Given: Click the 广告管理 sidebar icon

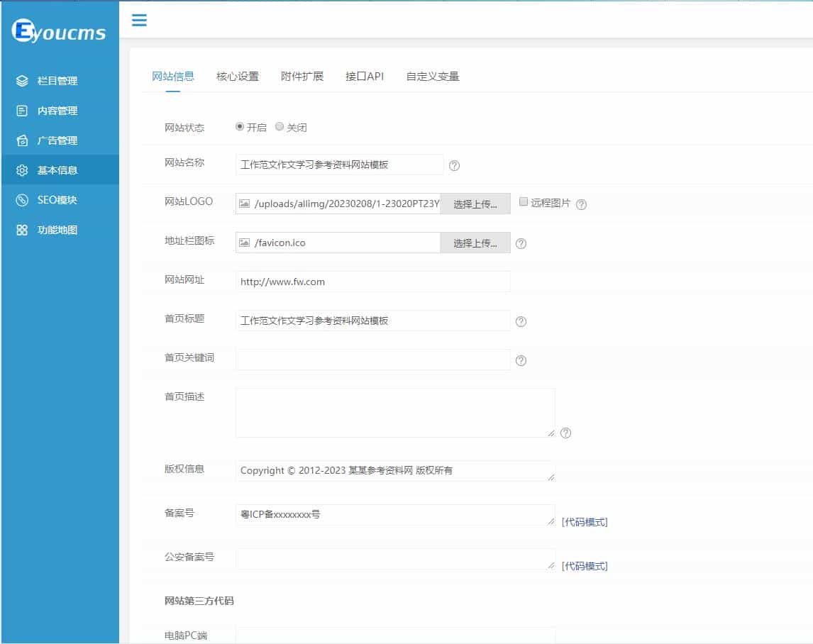Looking at the screenshot, I should pos(22,140).
